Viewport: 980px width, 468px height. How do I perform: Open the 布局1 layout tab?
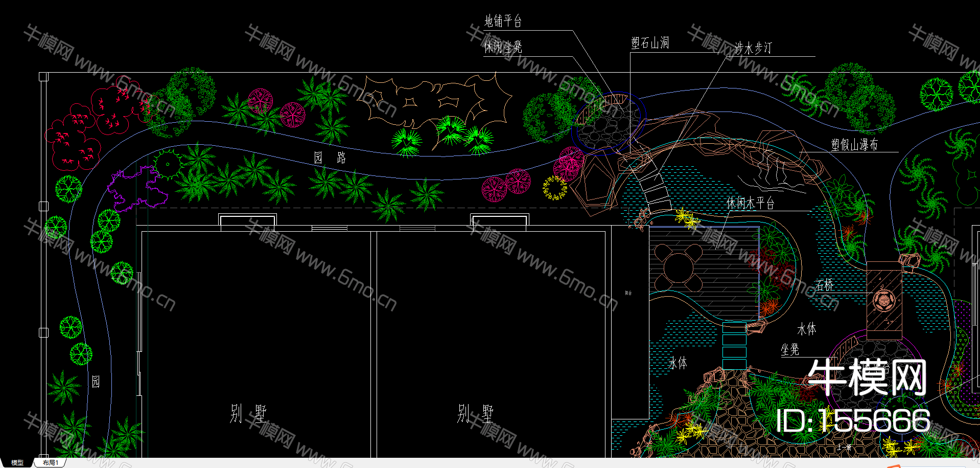[x=51, y=462]
